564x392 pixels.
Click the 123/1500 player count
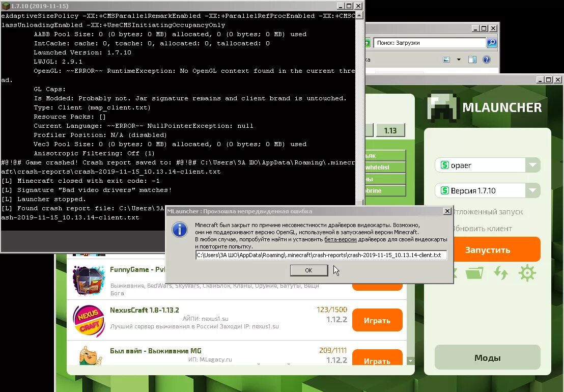(x=332, y=310)
